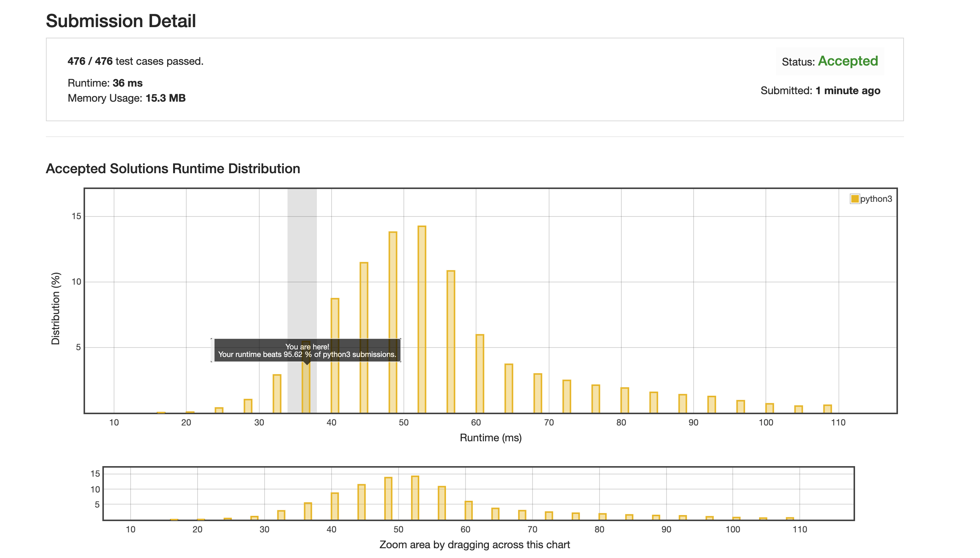Click the python3 legend label
Viewport: 980px width, 558px height.
point(876,198)
